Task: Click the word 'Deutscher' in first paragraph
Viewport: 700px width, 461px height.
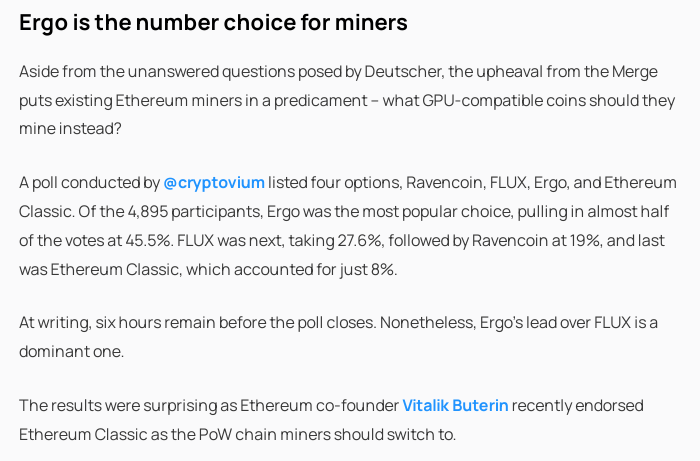Action: 404,71
